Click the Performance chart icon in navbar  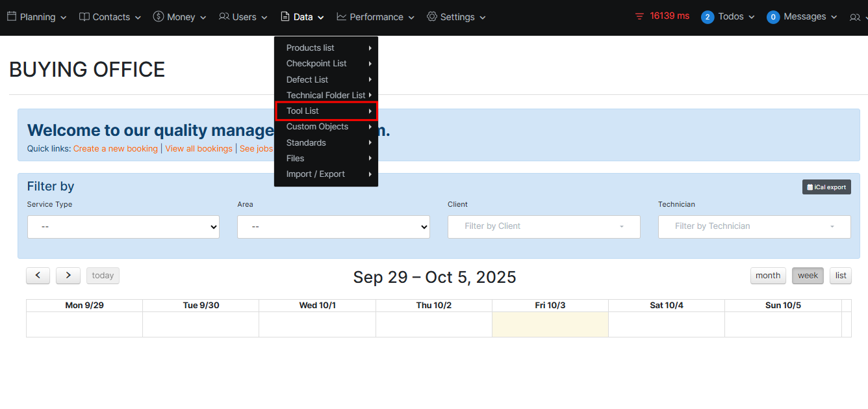coord(342,16)
